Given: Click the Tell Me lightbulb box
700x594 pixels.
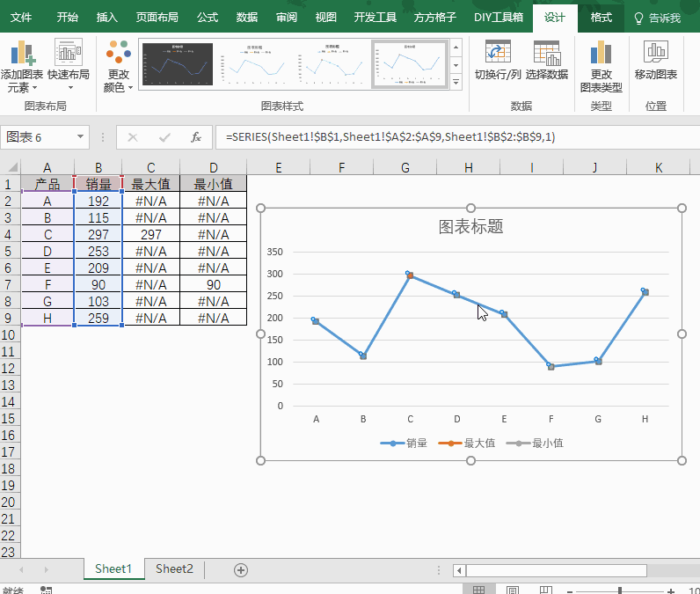Looking at the screenshot, I should point(658,18).
